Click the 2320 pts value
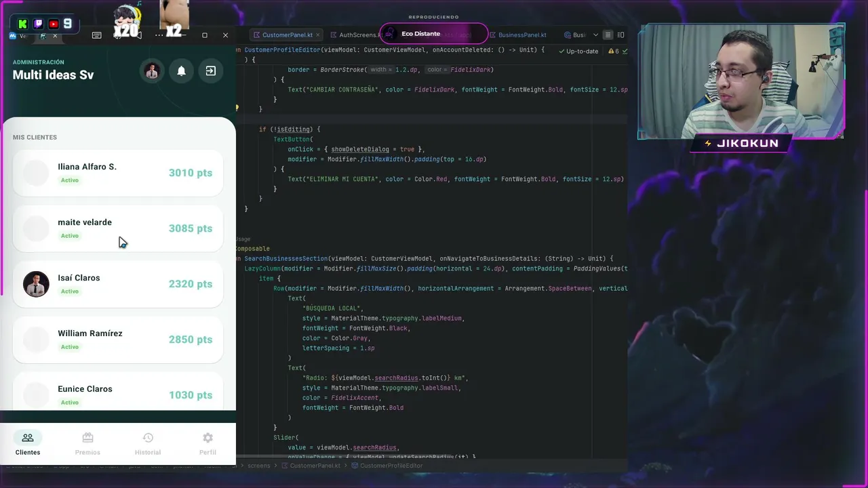Image resolution: width=868 pixels, height=488 pixels. pos(191,284)
